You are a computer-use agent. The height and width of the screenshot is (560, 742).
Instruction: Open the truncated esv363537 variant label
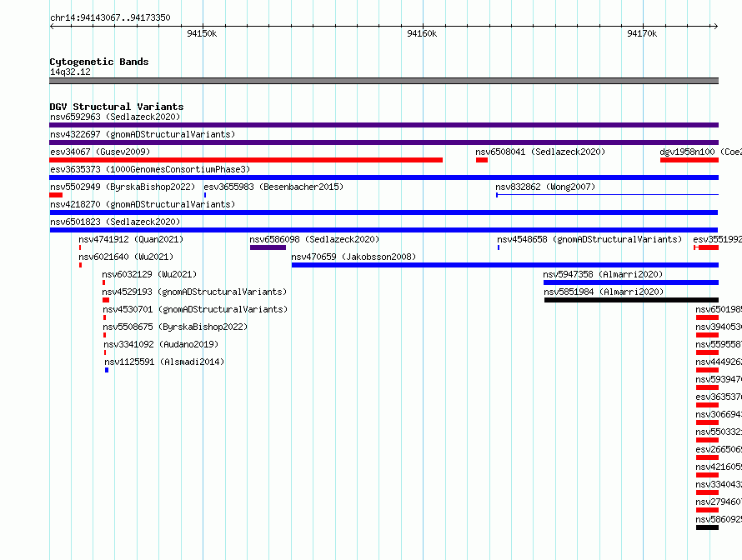coord(719,397)
